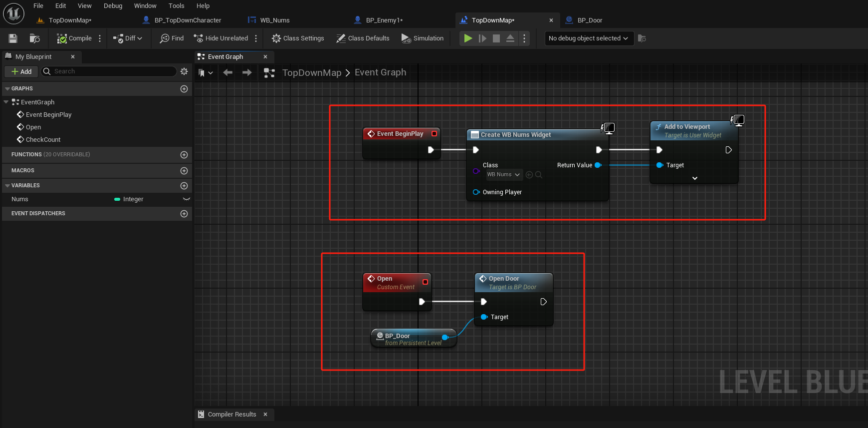Focus the My Blueprint search field
The image size is (868, 428).
pyautogui.click(x=109, y=71)
